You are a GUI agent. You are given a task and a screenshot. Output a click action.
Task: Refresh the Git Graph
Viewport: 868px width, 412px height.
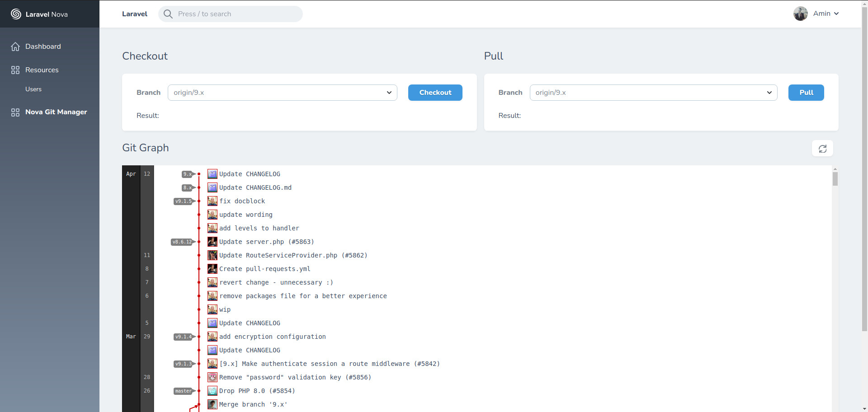pos(822,149)
